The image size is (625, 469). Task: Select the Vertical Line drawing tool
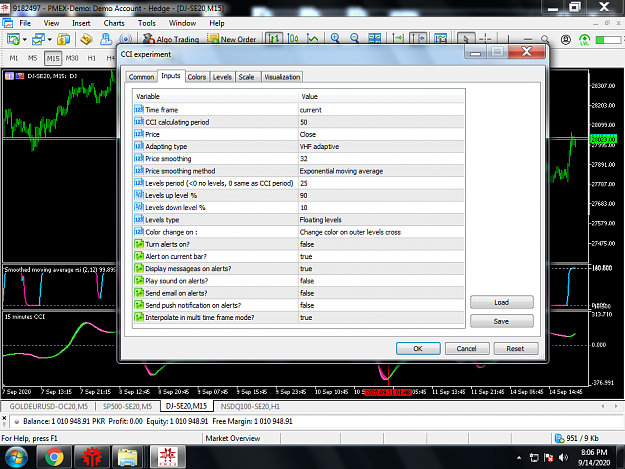coord(508,39)
